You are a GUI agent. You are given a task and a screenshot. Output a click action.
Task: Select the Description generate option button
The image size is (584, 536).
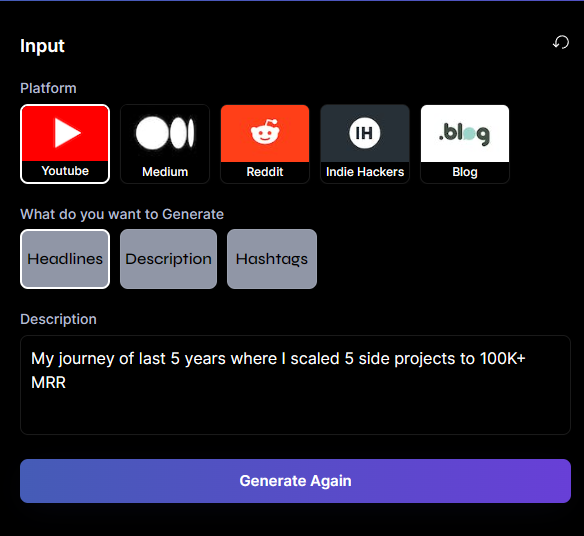[x=168, y=259]
